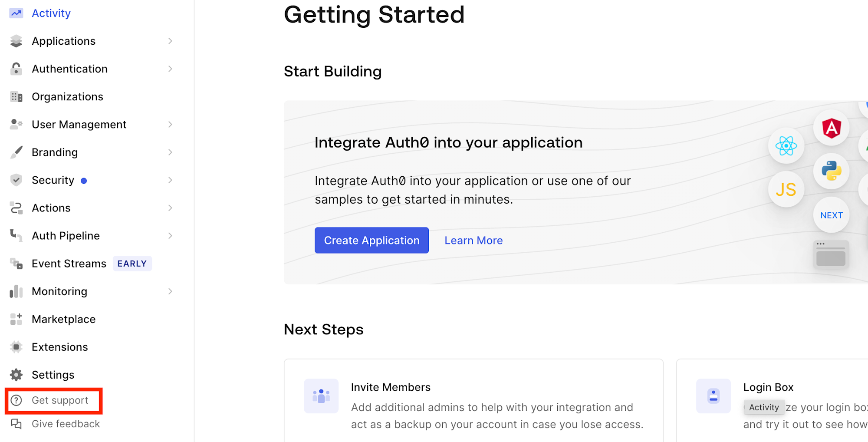Open the Actions menu item
The image size is (868, 442).
tap(51, 208)
